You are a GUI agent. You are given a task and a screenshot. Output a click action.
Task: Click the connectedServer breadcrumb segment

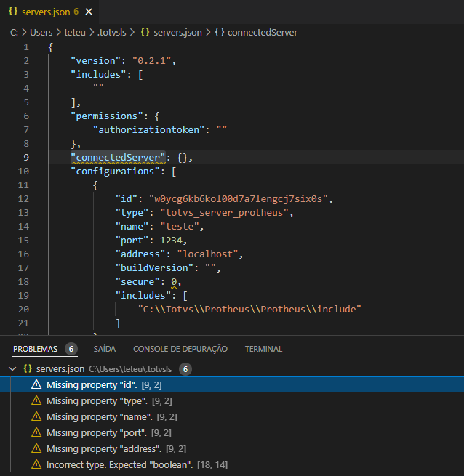click(x=263, y=33)
